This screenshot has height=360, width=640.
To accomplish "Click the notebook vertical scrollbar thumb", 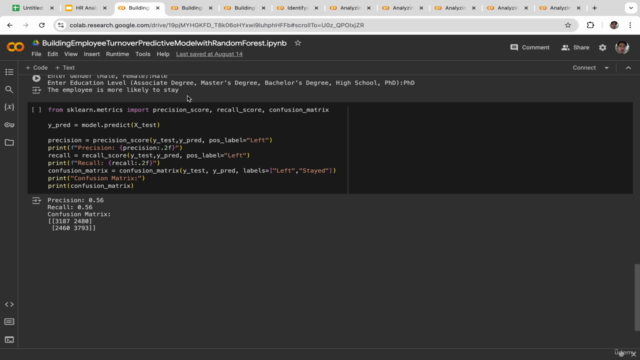I will tap(637, 297).
